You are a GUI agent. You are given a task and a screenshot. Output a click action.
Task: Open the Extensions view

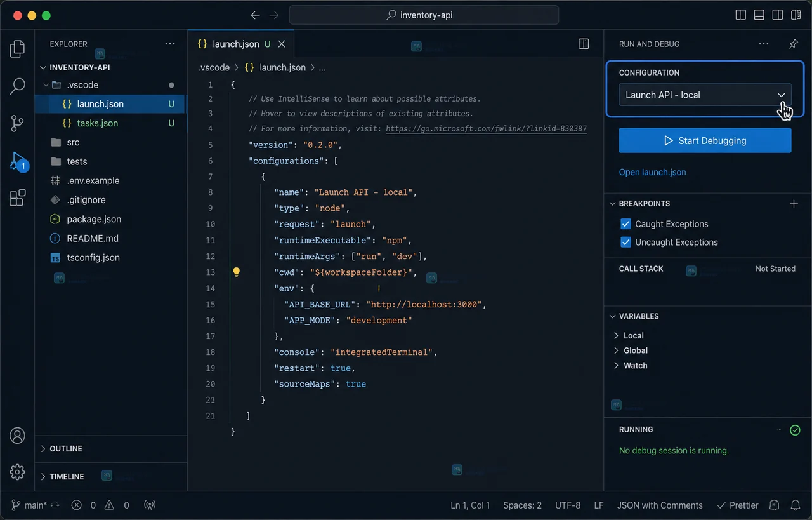pyautogui.click(x=18, y=197)
